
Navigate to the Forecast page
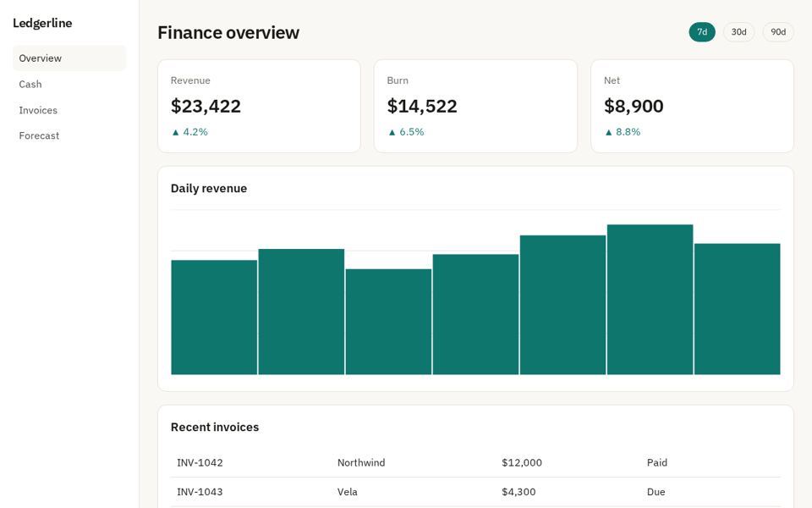[69, 135]
